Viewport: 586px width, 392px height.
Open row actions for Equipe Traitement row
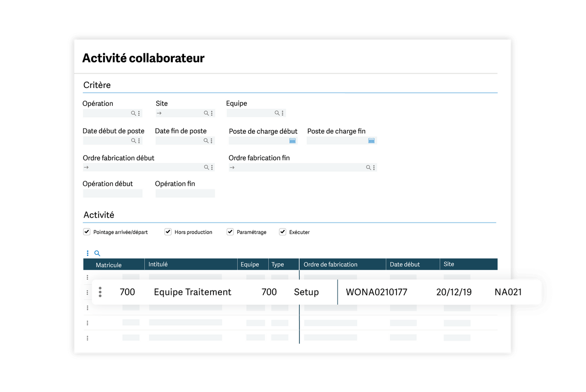pos(100,292)
